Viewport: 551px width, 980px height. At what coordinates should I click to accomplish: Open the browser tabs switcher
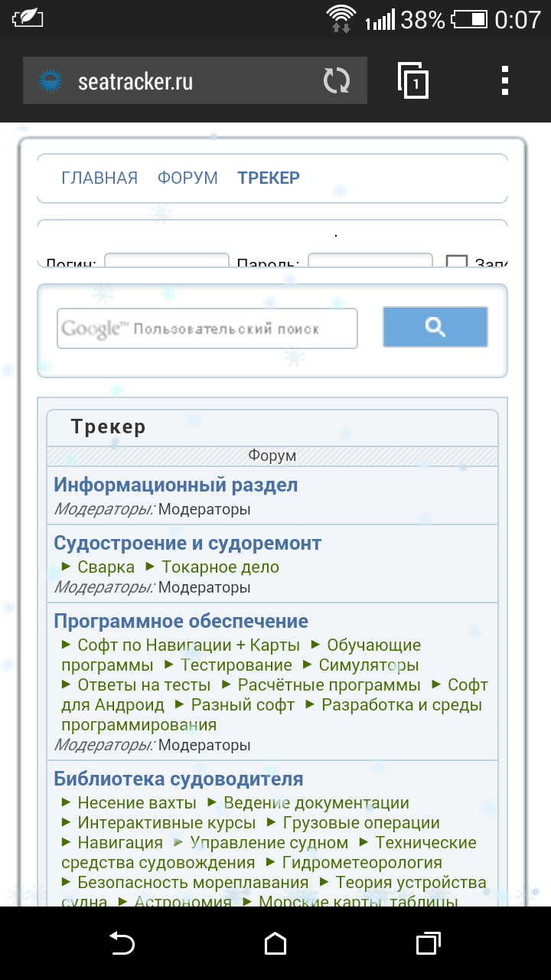[413, 81]
